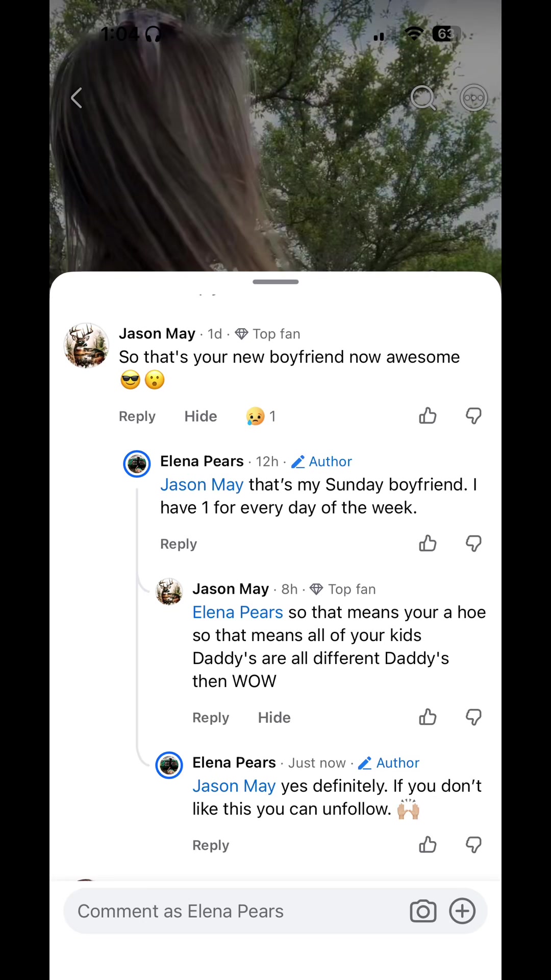Tap the plus icon in comment box

[462, 911]
